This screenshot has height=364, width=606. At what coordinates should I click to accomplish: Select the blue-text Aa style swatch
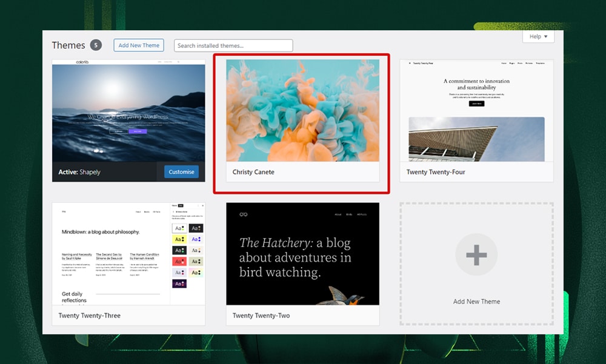click(x=196, y=239)
